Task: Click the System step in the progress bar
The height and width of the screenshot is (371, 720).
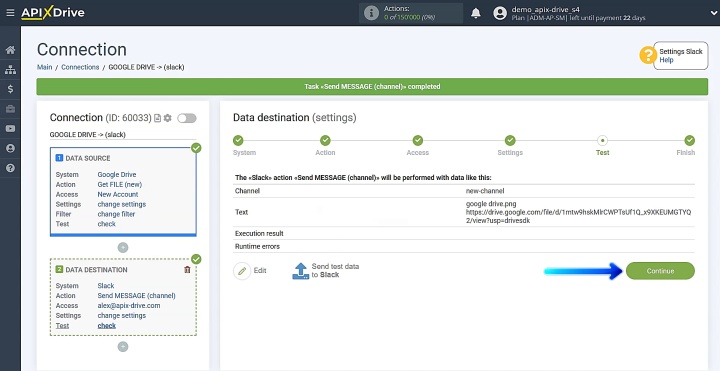Action: click(x=238, y=141)
